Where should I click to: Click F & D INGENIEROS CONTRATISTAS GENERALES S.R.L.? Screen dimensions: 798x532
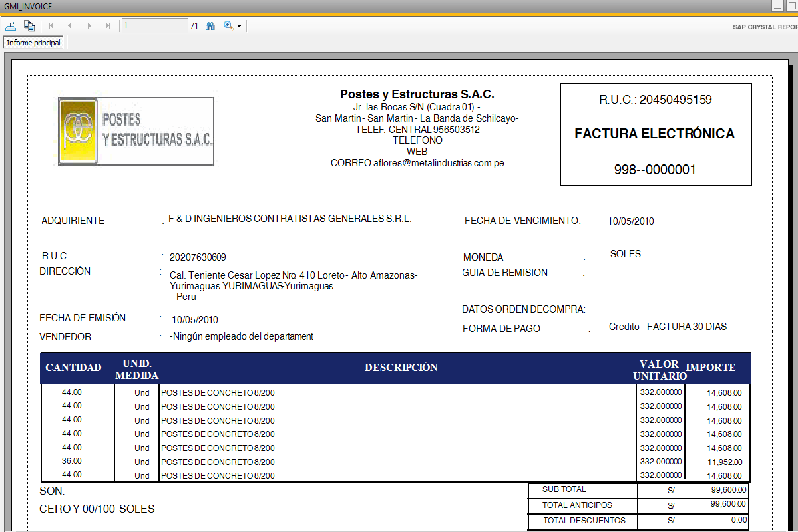290,219
